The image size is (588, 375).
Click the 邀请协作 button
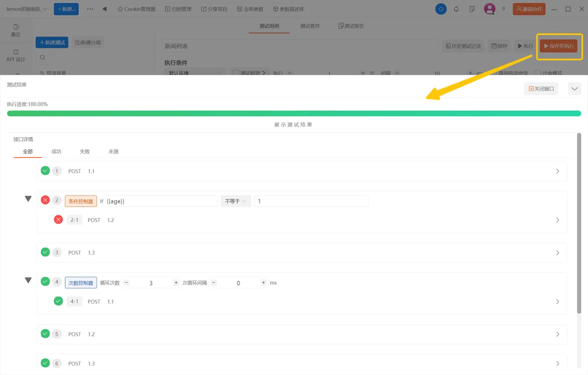(529, 9)
